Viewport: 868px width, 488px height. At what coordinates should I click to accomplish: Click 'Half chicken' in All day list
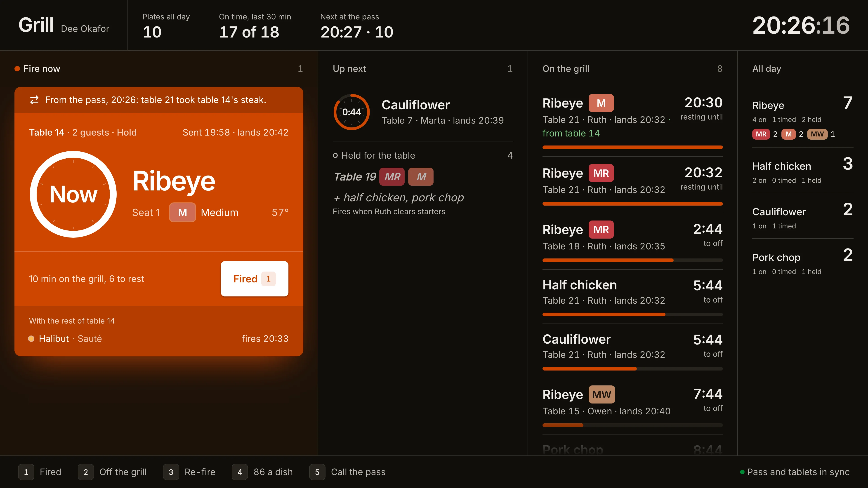pos(781,166)
